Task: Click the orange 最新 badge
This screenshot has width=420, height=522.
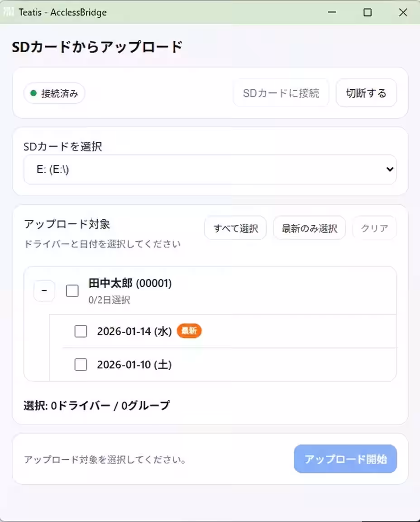Action: (189, 331)
